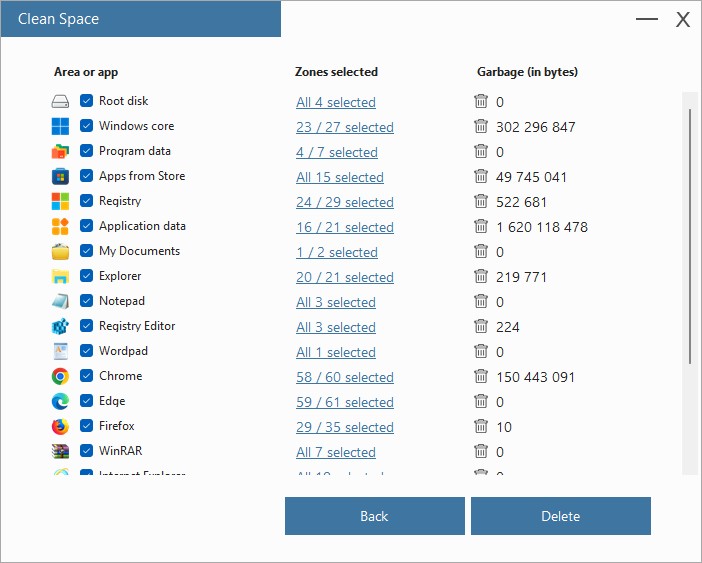This screenshot has width=702, height=563.
Task: Click the '150 443 091' garbage value
Action: 535,378
